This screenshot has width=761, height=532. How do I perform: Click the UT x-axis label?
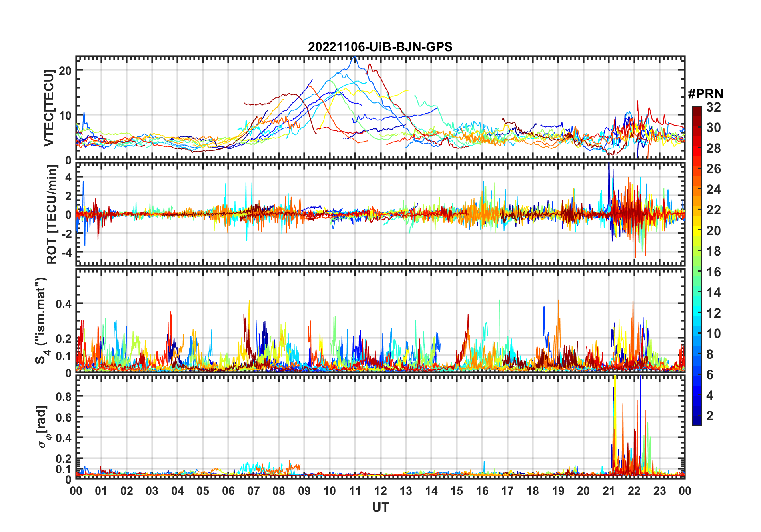[380, 507]
